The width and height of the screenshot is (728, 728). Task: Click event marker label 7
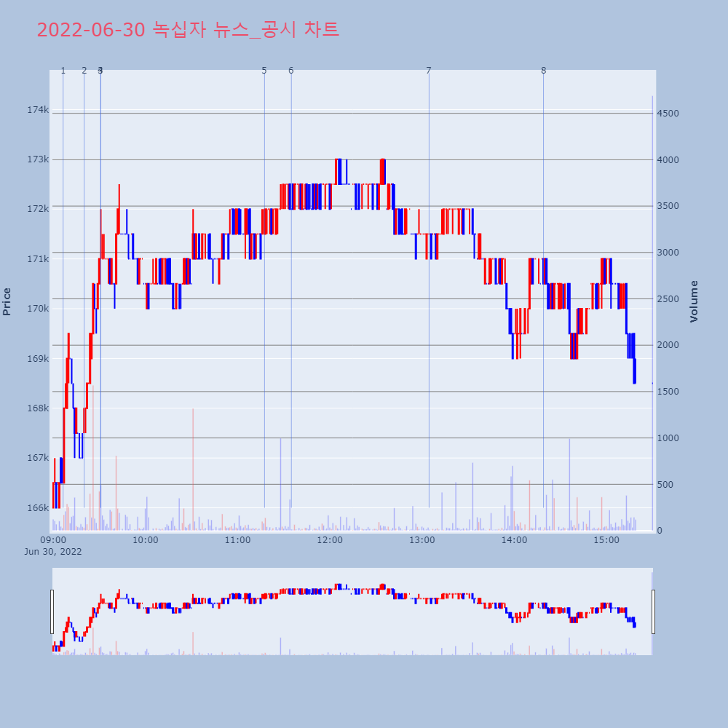429,71
